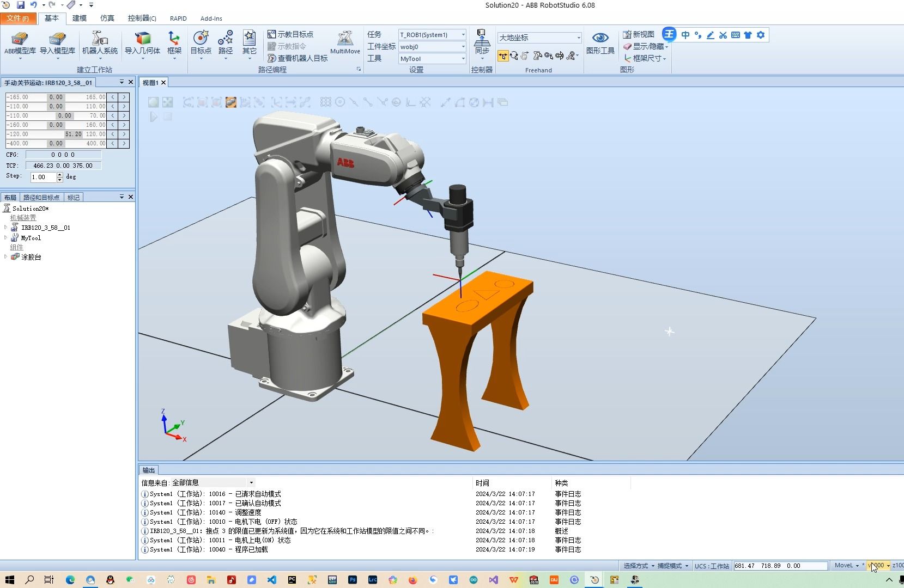
Task: Expand the IRB120_3_58__01 tree node
Action: click(x=6, y=228)
